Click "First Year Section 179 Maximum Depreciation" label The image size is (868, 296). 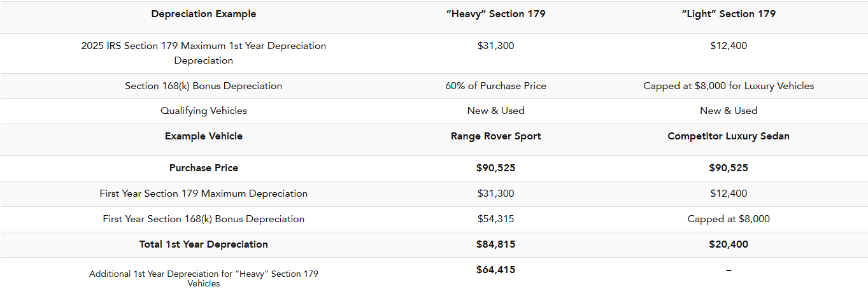203,194
